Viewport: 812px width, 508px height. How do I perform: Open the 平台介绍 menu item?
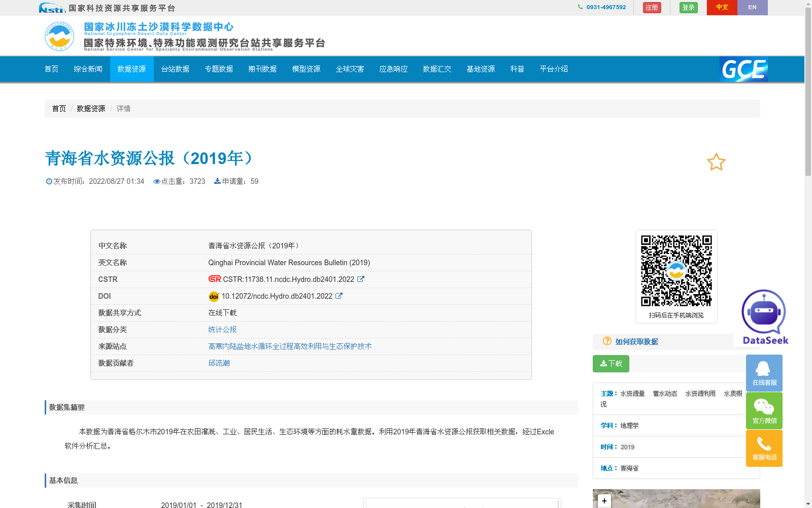click(x=554, y=69)
